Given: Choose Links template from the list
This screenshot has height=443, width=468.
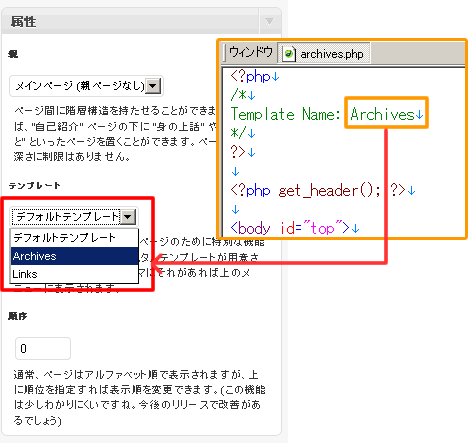Looking at the screenshot, I should [74, 274].
